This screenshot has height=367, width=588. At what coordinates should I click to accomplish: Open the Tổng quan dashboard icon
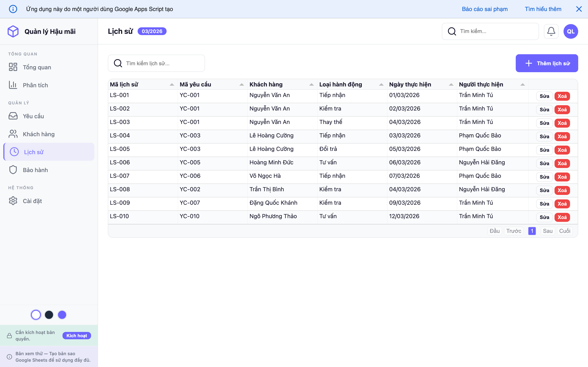pyautogui.click(x=13, y=67)
